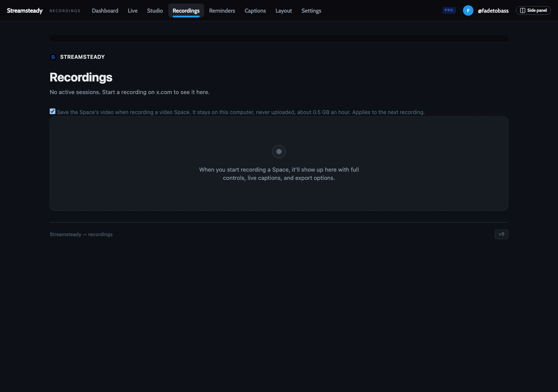Open the @fadetobass account name
Image resolution: width=558 pixels, height=392 pixels.
[493, 10]
